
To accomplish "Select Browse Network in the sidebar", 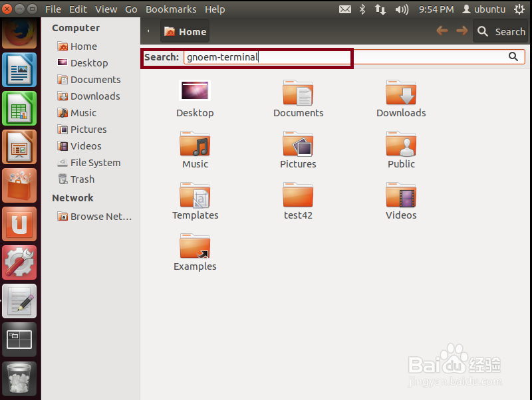I will (x=94, y=216).
